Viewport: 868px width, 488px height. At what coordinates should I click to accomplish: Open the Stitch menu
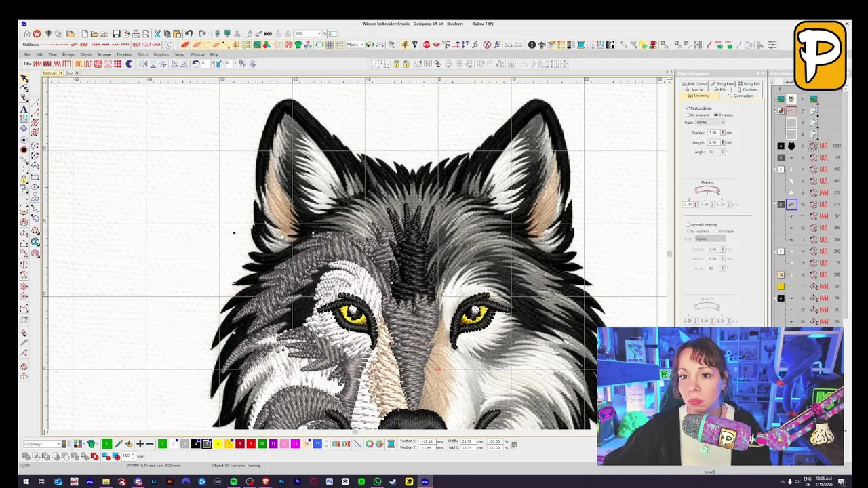click(143, 54)
